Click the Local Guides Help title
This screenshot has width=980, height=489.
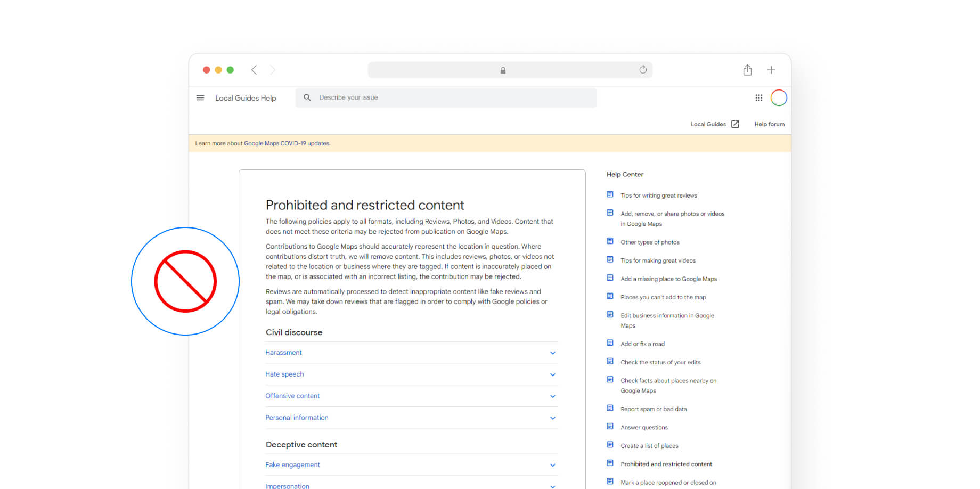(x=246, y=98)
